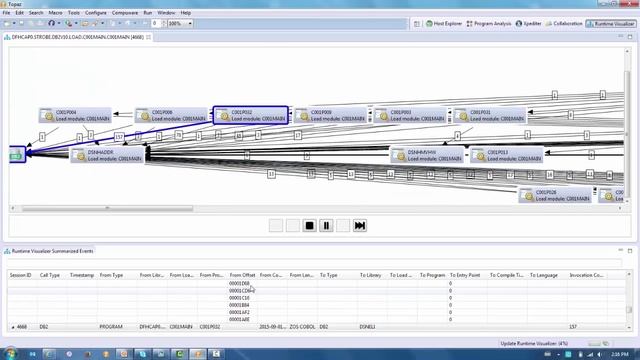This screenshot has width=640, height=360.
Task: Switch to the Collaboration perspective
Action: pos(564,24)
